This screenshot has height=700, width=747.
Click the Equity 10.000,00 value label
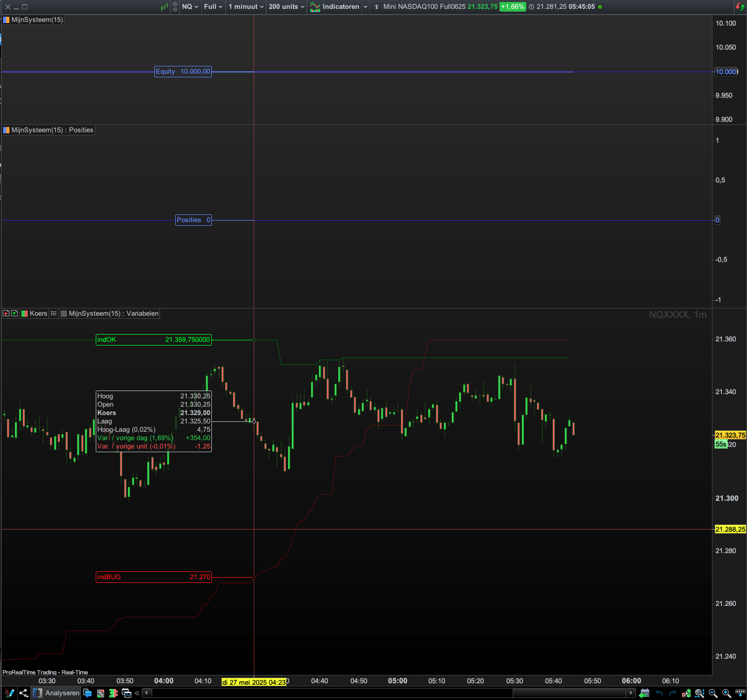pyautogui.click(x=183, y=72)
